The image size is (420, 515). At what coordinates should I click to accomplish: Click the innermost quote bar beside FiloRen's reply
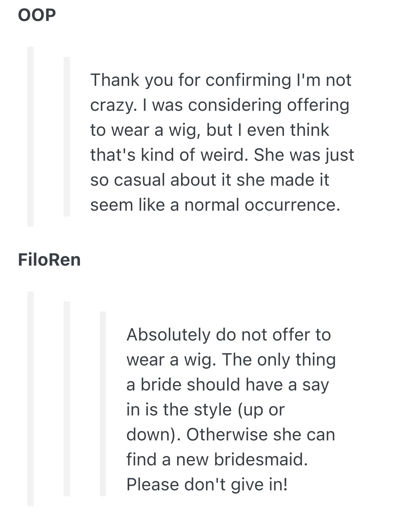pos(103,404)
